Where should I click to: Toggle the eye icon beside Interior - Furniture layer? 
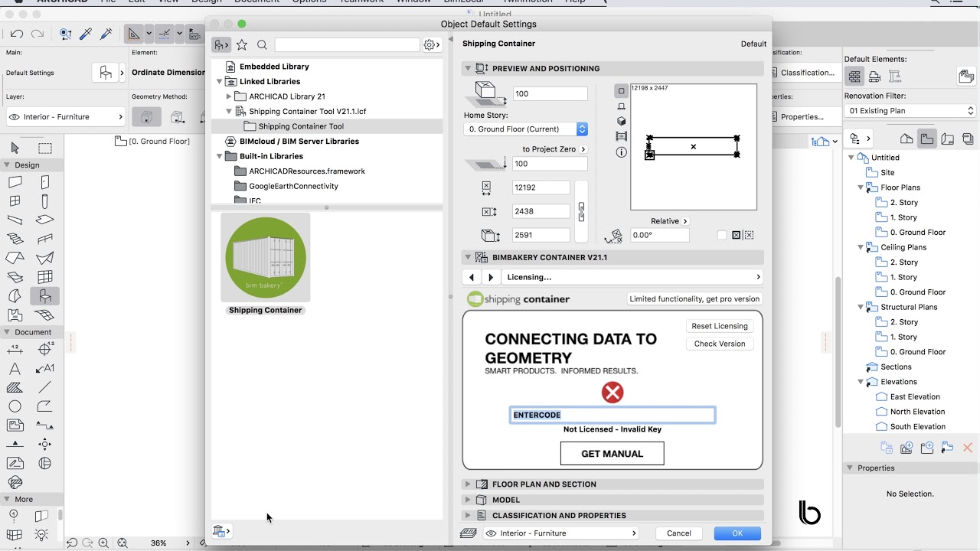[14, 117]
